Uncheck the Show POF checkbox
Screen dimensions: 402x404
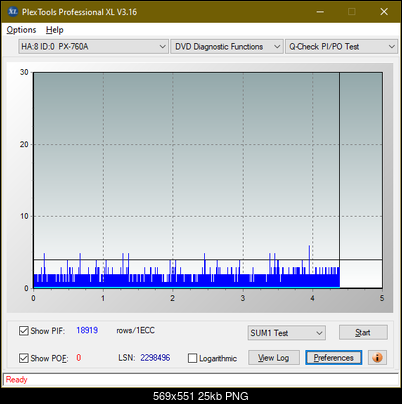[x=24, y=358]
